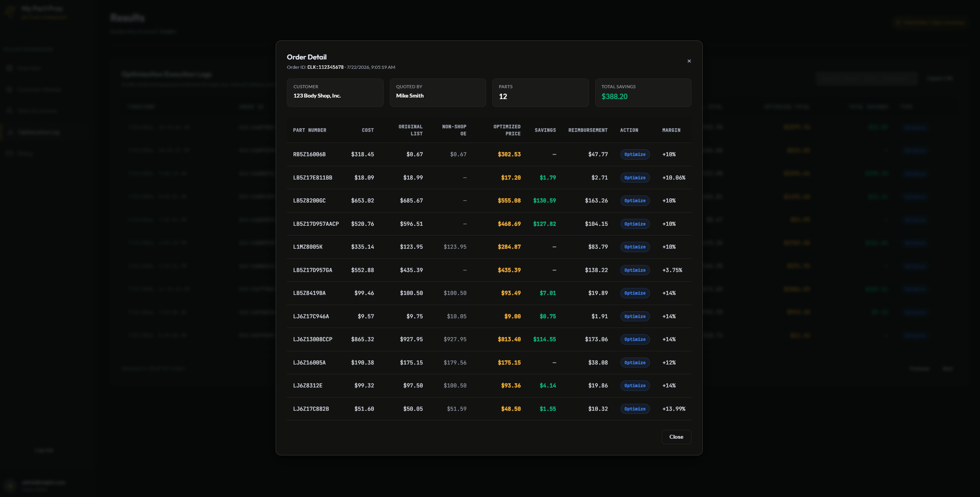Select part number LJ6Z13008CCP
980x497 pixels.
coord(313,339)
